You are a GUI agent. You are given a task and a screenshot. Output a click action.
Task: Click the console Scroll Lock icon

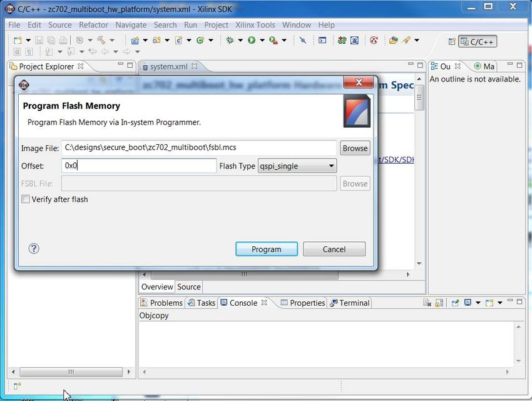(439, 303)
